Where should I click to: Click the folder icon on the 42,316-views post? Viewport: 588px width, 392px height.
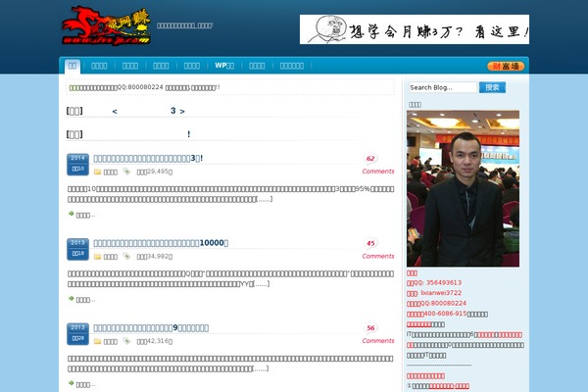(97, 341)
